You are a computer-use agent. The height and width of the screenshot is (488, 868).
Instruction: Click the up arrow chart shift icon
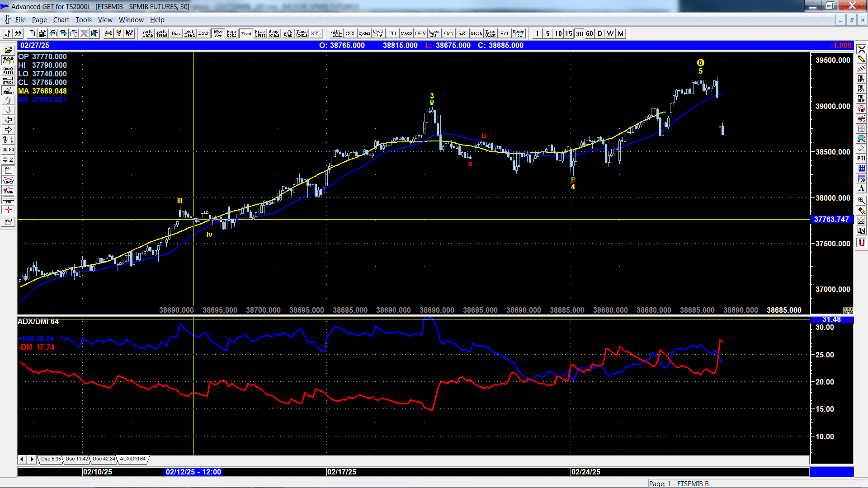tap(8, 100)
